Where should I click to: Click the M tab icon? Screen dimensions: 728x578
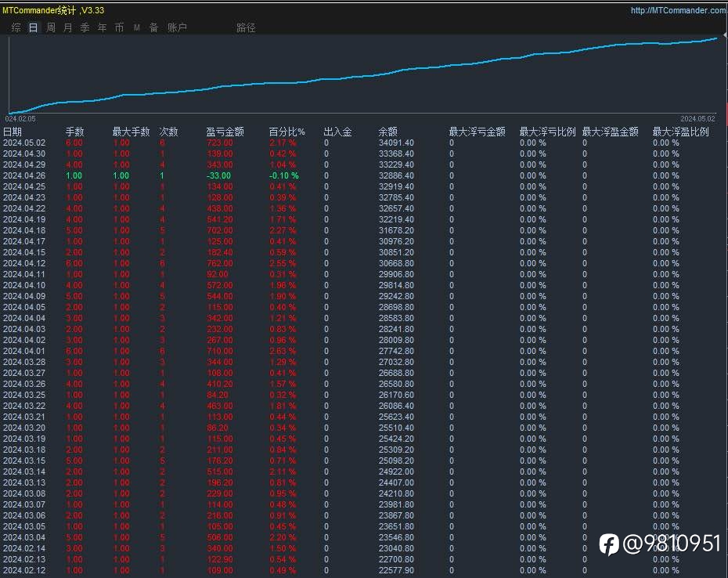136,27
